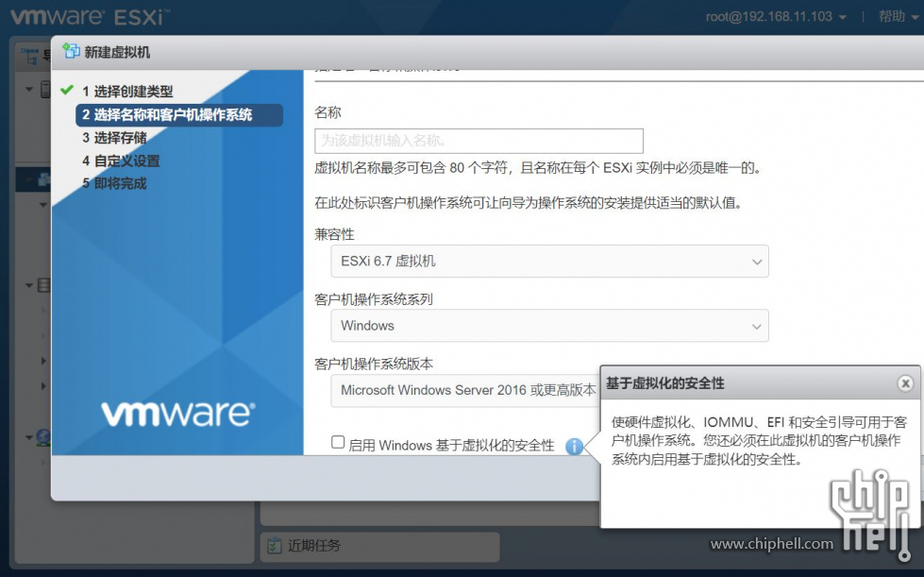924x577 pixels.
Task: Open the 帮助 help menu
Action: coord(899,16)
